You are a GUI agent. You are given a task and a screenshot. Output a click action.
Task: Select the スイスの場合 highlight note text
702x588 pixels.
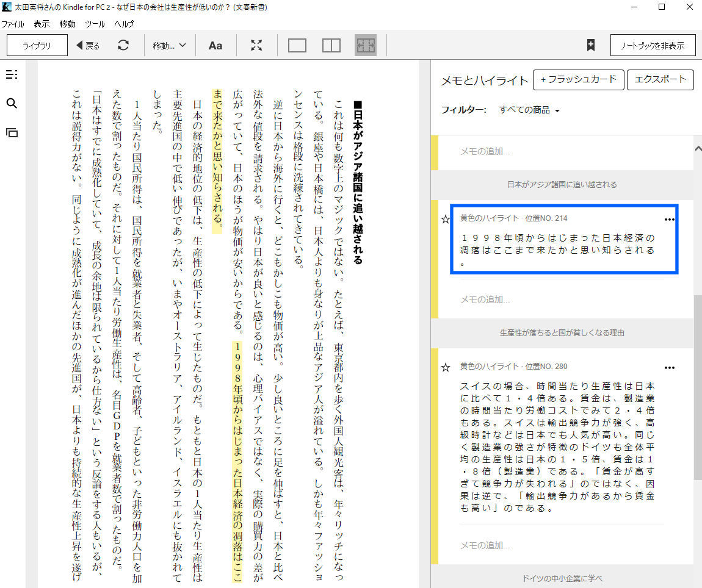click(x=557, y=447)
